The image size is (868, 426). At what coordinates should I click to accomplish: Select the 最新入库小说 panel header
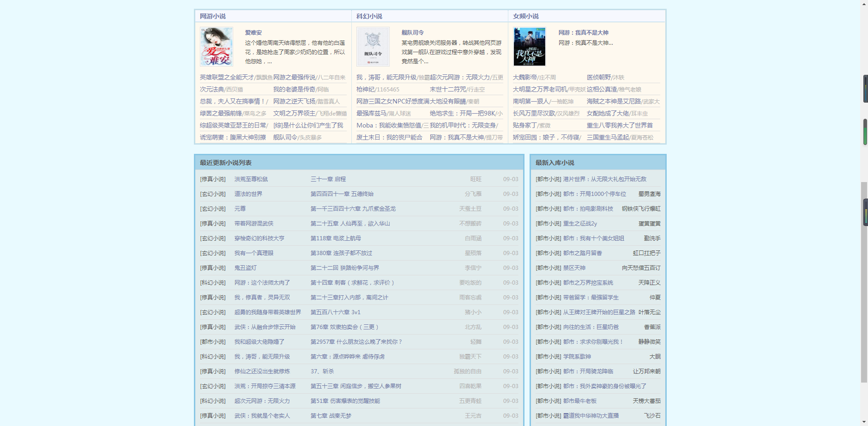tap(555, 163)
